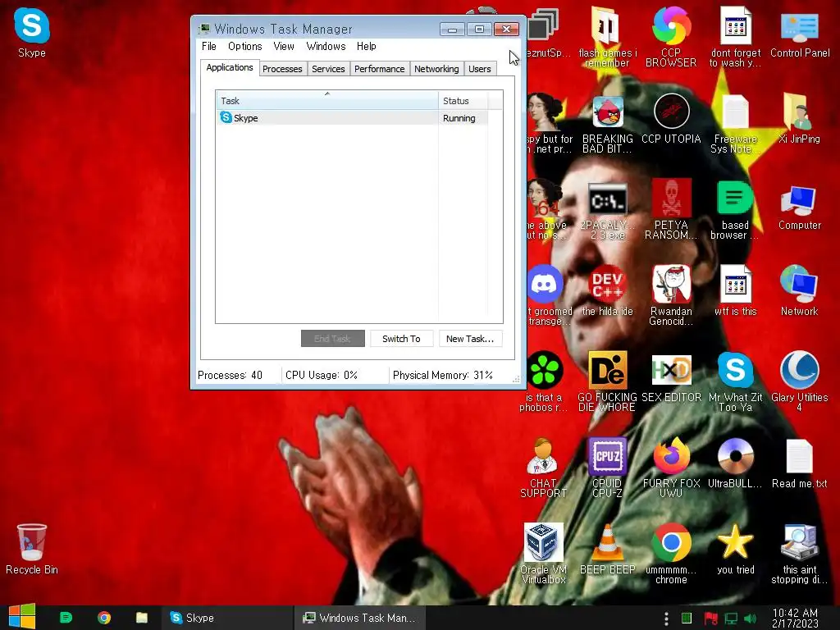Click the Windows Start button
Screen dimensions: 840x630
point(22,617)
